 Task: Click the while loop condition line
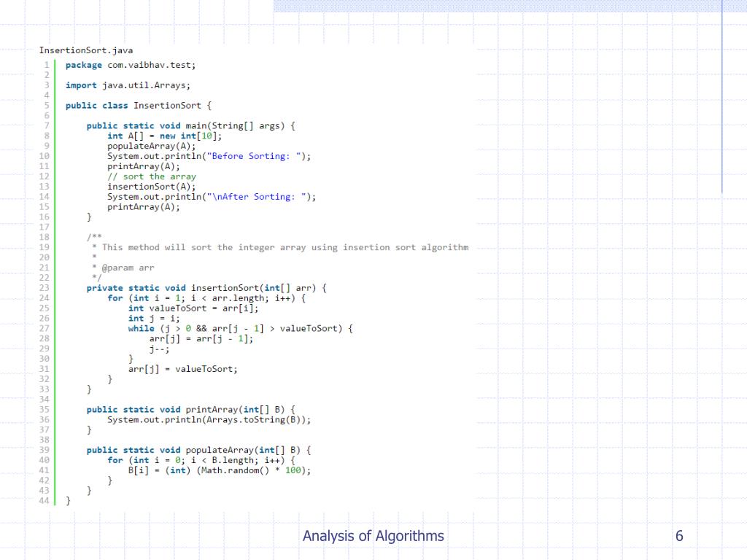coord(240,329)
